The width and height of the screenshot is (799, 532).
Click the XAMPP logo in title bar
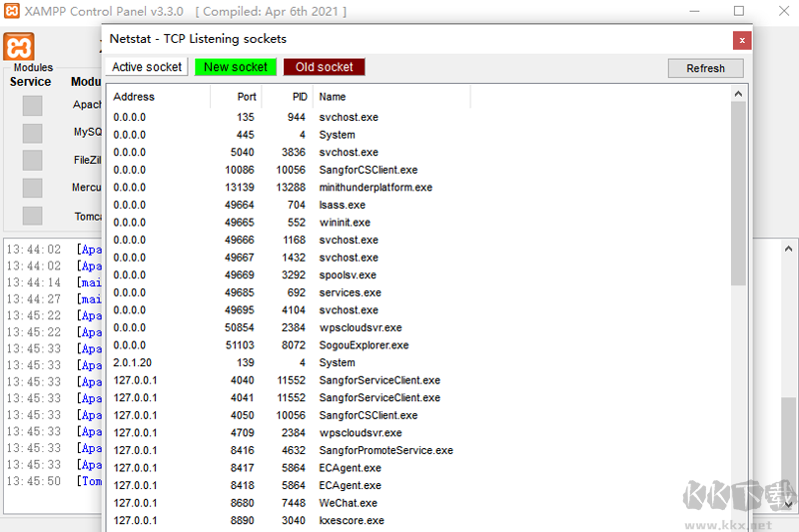point(12,11)
